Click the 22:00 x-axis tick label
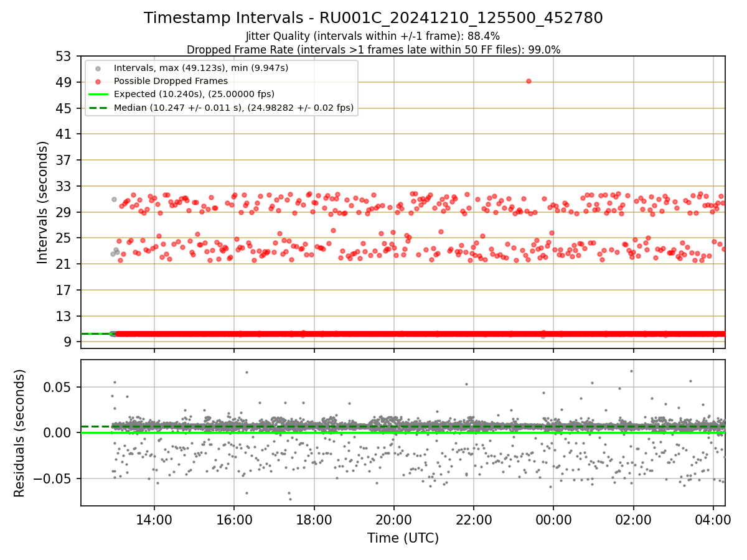The height and width of the screenshot is (560, 747). point(474,520)
